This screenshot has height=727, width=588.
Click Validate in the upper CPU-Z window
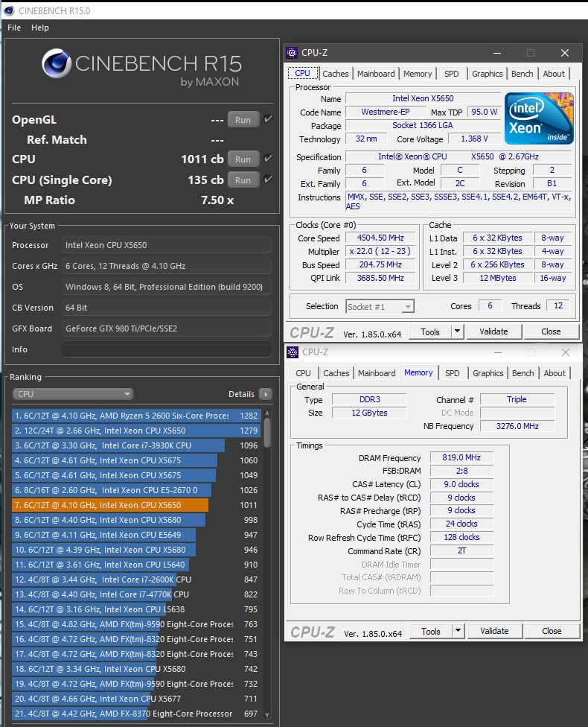click(493, 332)
